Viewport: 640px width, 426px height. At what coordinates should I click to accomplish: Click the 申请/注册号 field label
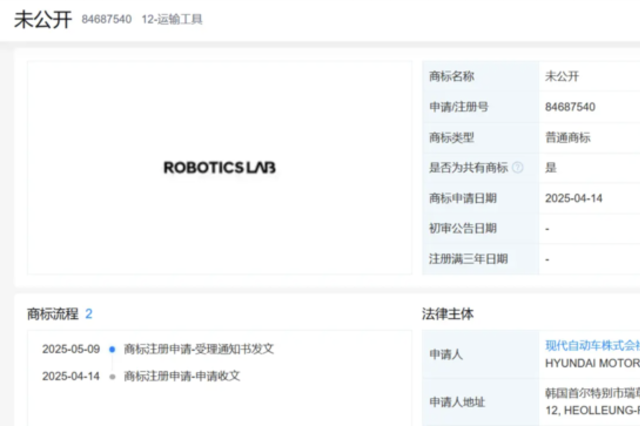pos(459,107)
